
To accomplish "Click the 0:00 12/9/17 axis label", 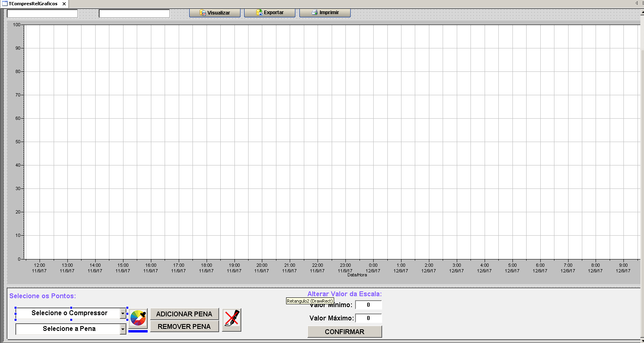I will tap(373, 268).
